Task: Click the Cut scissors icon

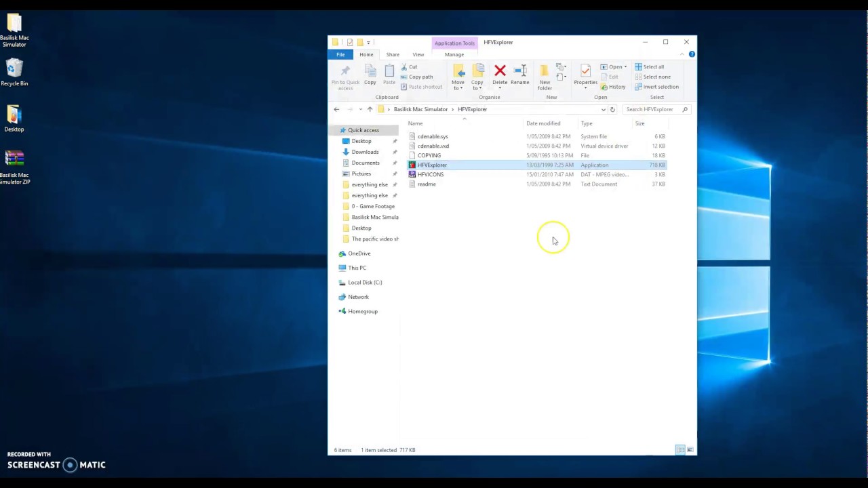Action: (x=404, y=66)
